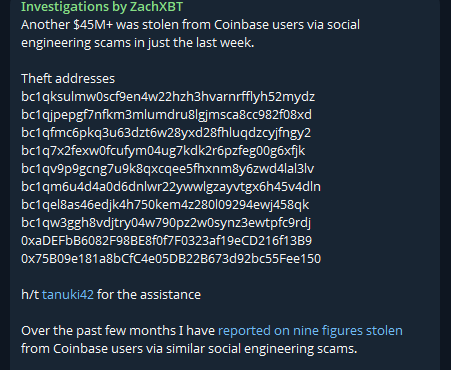The width and height of the screenshot is (451, 370).
Task: Select the address starting with bc1qfmc6pkq3u63
Action: [166, 133]
